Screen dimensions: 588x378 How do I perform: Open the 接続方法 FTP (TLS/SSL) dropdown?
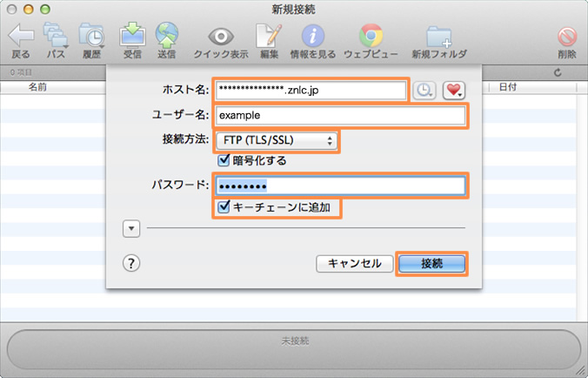pos(277,141)
